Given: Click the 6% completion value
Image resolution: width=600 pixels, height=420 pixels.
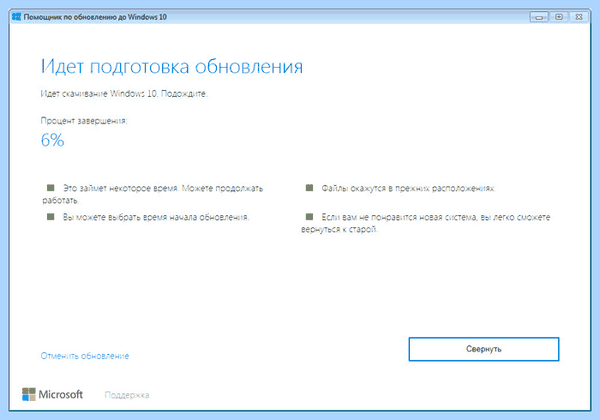Looking at the screenshot, I should click(52, 140).
